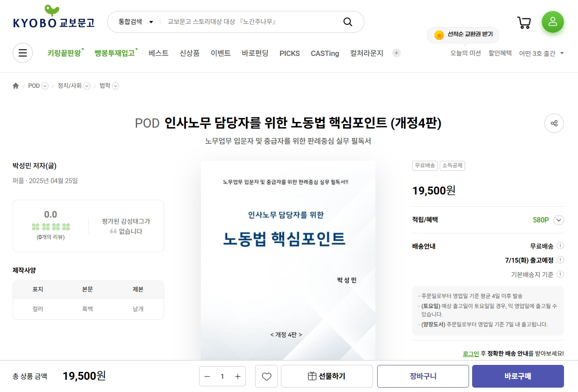Add the book to 장바구니
The width and height of the screenshot is (578, 392).
[423, 376]
